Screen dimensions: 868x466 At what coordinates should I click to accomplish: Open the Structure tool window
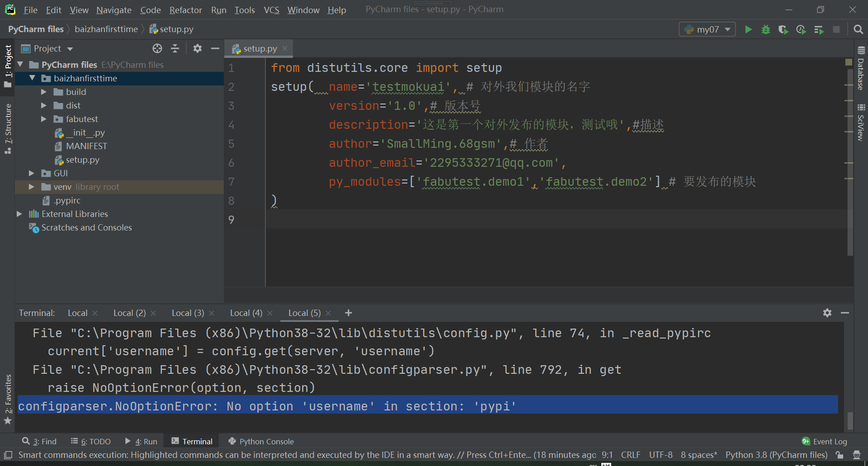tap(8, 129)
